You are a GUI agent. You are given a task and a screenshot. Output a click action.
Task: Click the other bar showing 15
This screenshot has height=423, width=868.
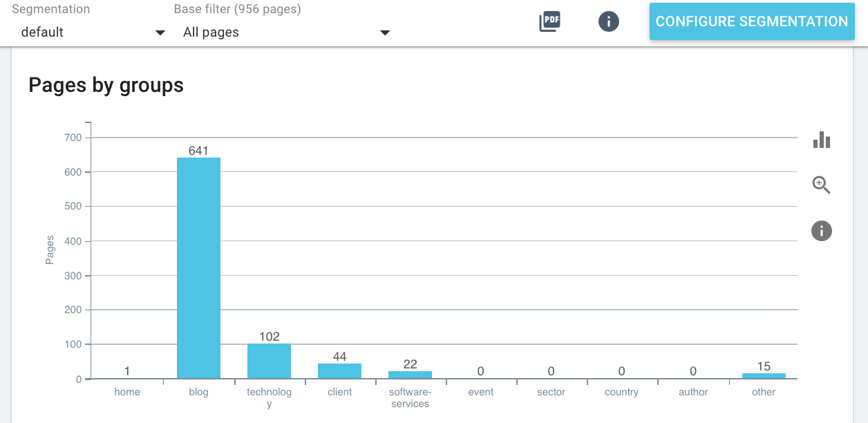point(764,376)
